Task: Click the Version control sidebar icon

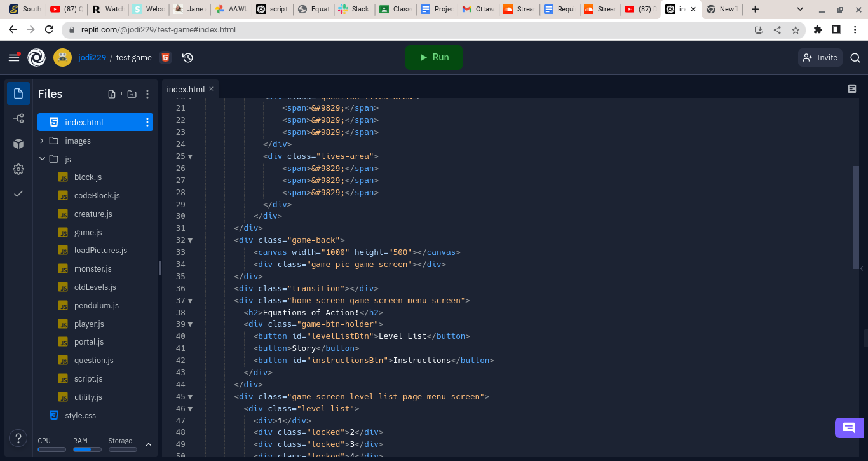Action: click(18, 118)
